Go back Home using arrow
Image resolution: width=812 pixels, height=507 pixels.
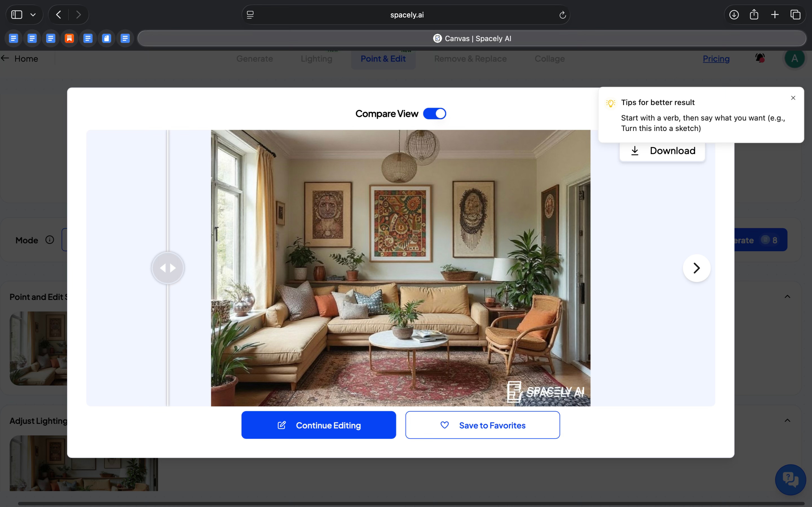(x=5, y=58)
